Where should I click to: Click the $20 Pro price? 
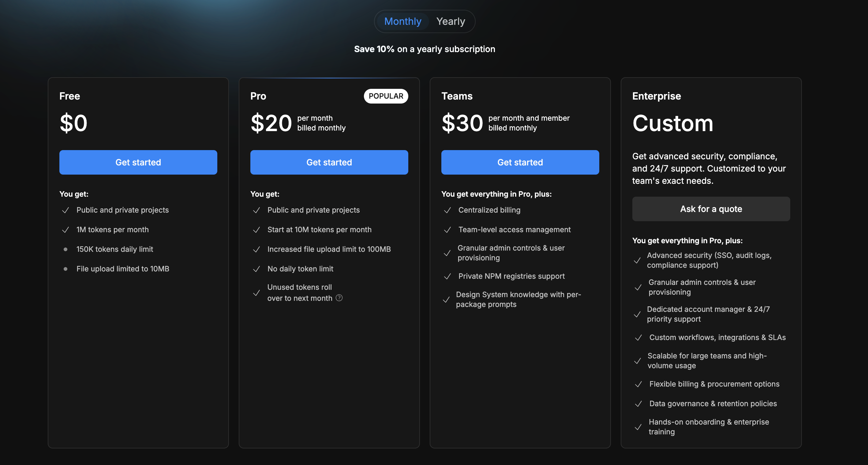point(271,123)
